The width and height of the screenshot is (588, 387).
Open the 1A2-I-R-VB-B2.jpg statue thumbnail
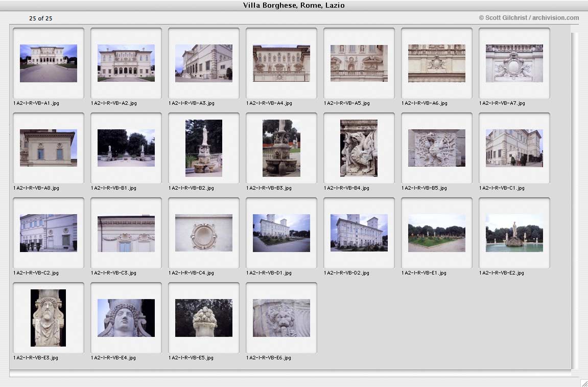coord(204,148)
